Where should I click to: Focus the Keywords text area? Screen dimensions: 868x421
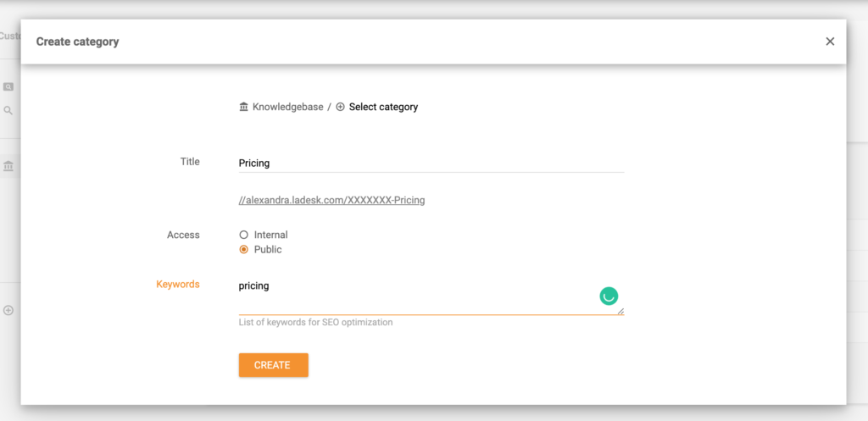click(x=415, y=296)
